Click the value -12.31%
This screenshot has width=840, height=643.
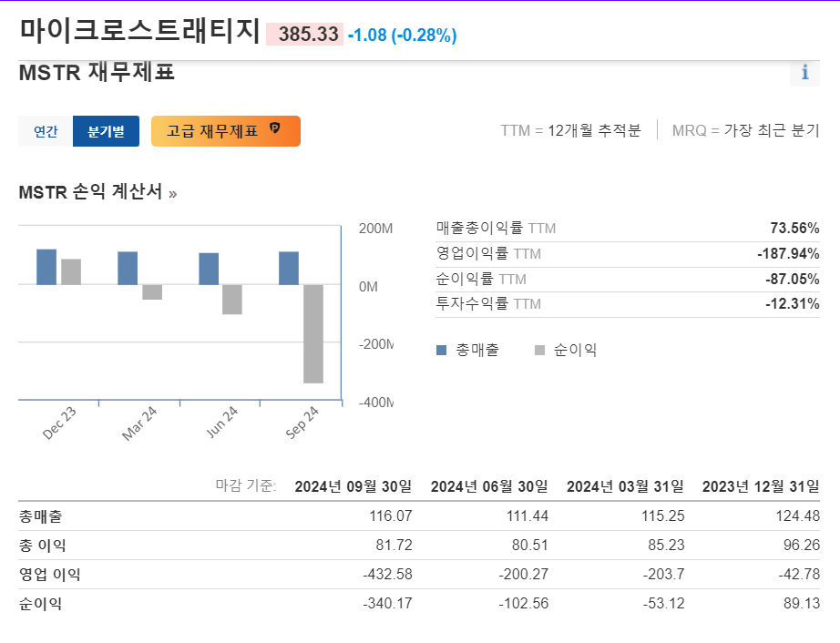click(x=792, y=303)
